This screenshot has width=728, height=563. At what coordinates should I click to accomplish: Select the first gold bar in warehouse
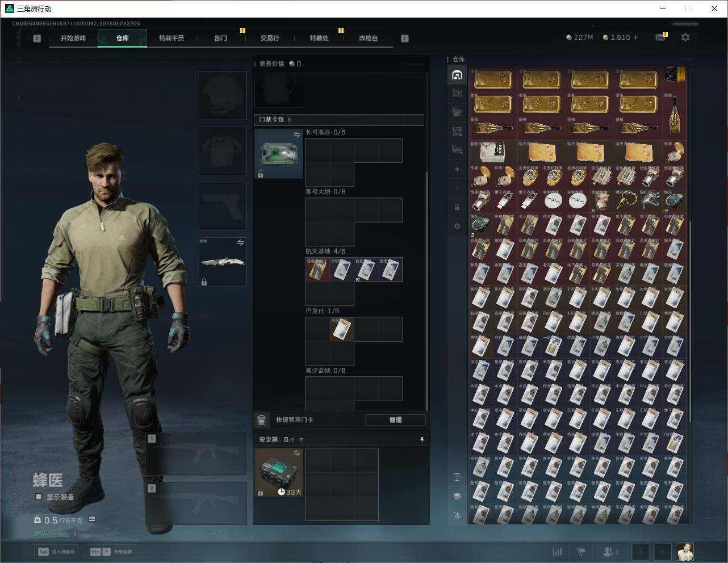(493, 79)
